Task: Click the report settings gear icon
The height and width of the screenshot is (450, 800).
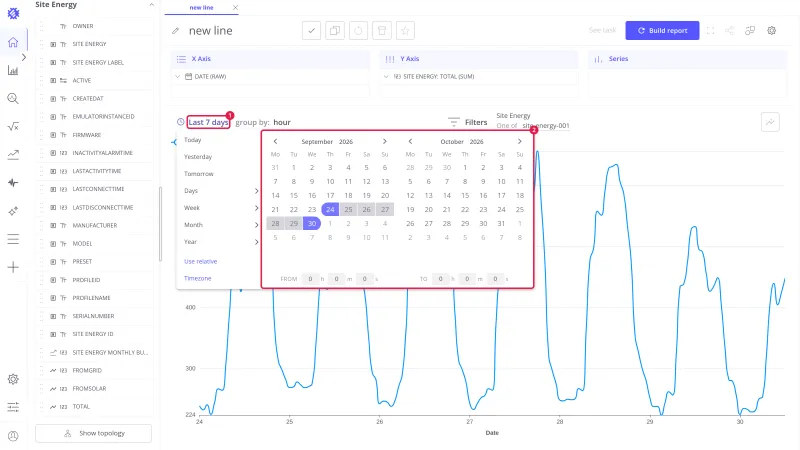Action: (771, 31)
